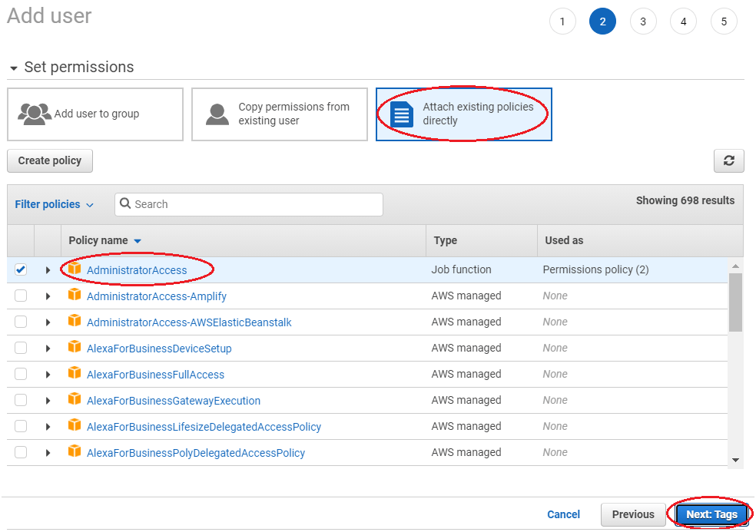Open AdministratorAccess-AWSElasticBeanstalk policy link
The width and height of the screenshot is (756, 532).
click(x=189, y=322)
